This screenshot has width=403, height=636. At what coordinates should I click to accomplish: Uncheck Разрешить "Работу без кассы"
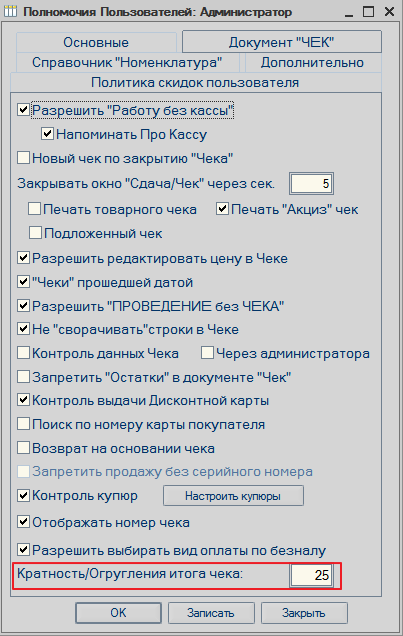tap(23, 110)
